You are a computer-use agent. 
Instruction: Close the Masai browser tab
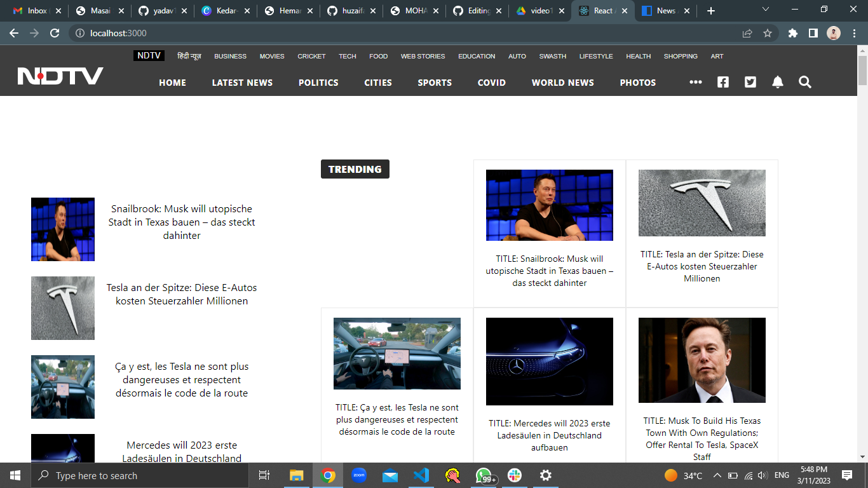pyautogui.click(x=121, y=11)
